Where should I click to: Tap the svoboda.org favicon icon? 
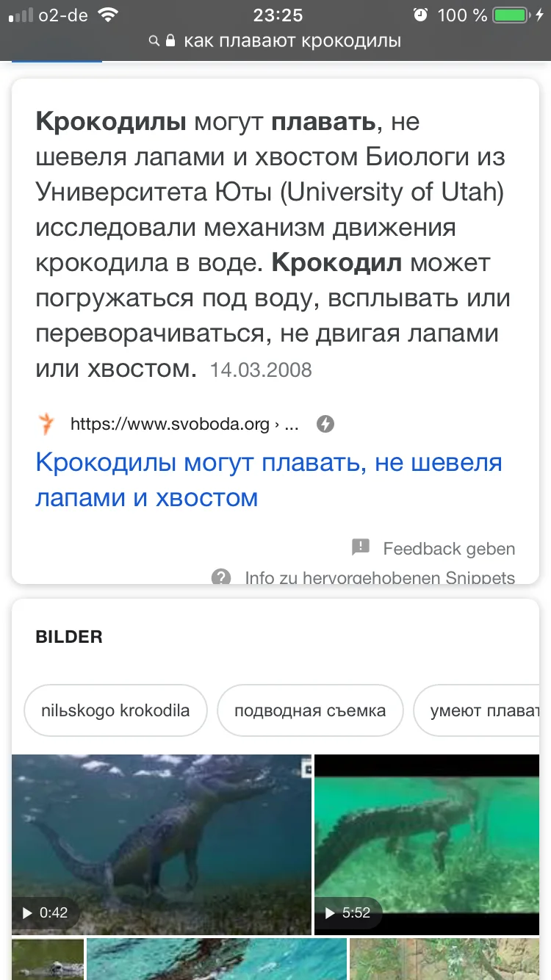[46, 424]
